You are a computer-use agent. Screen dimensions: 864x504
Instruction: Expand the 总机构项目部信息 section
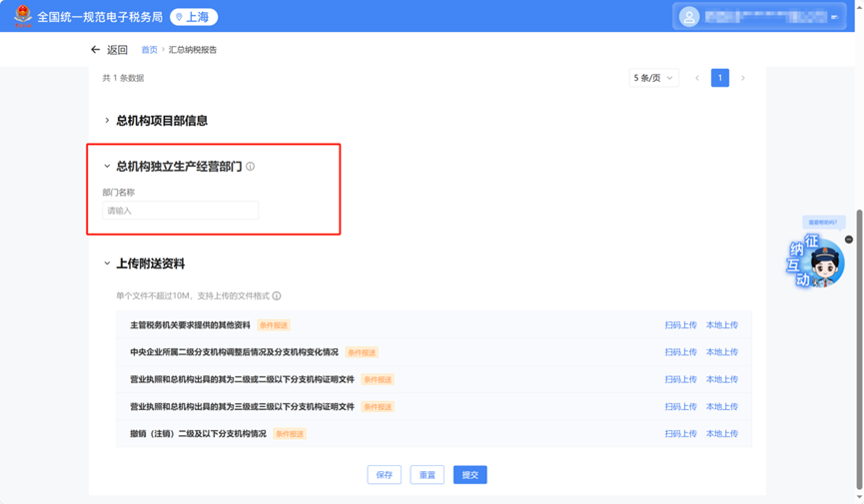107,121
